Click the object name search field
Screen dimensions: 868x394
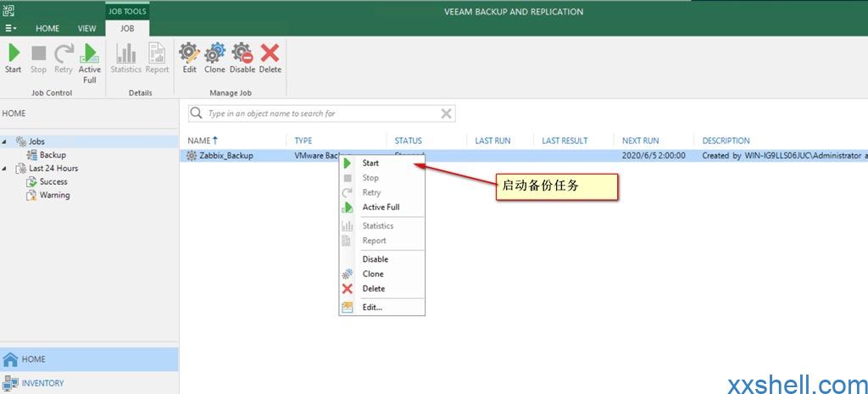[x=321, y=114]
